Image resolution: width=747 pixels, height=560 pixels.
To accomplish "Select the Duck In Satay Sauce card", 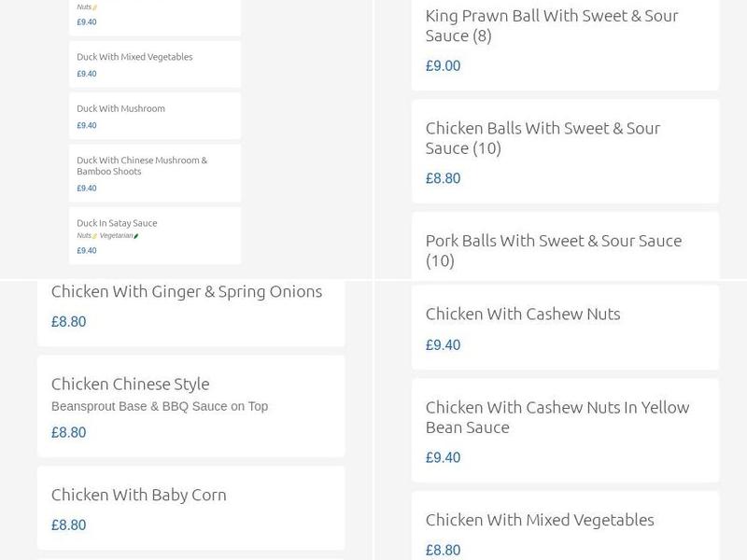I will click(x=154, y=235).
